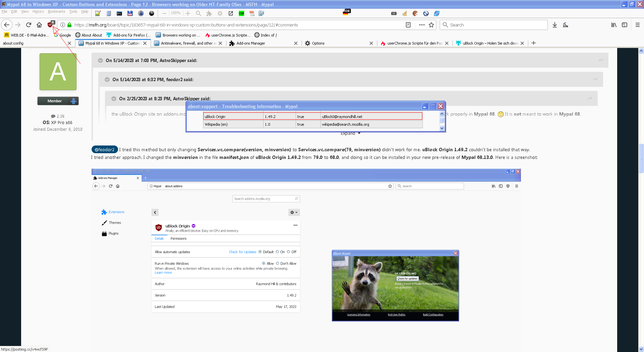Show site information via the info icon

(x=62, y=25)
